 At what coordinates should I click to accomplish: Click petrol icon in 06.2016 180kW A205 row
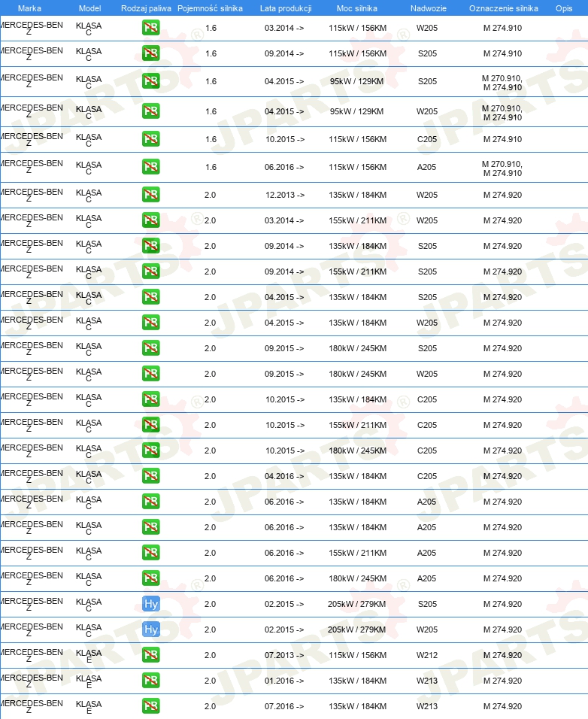click(x=151, y=578)
